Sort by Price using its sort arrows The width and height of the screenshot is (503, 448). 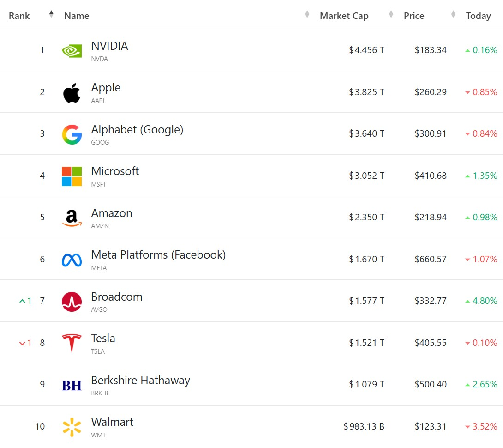[x=453, y=15]
